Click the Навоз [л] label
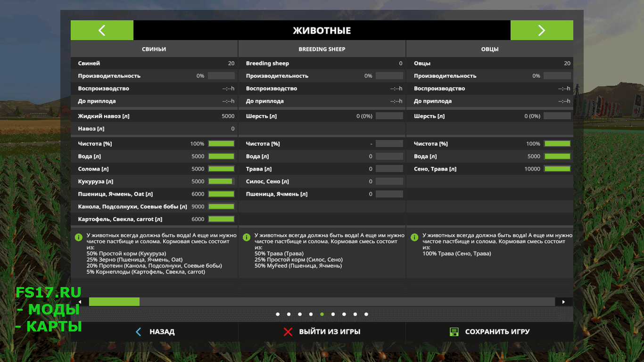The image size is (644, 362). tap(91, 129)
